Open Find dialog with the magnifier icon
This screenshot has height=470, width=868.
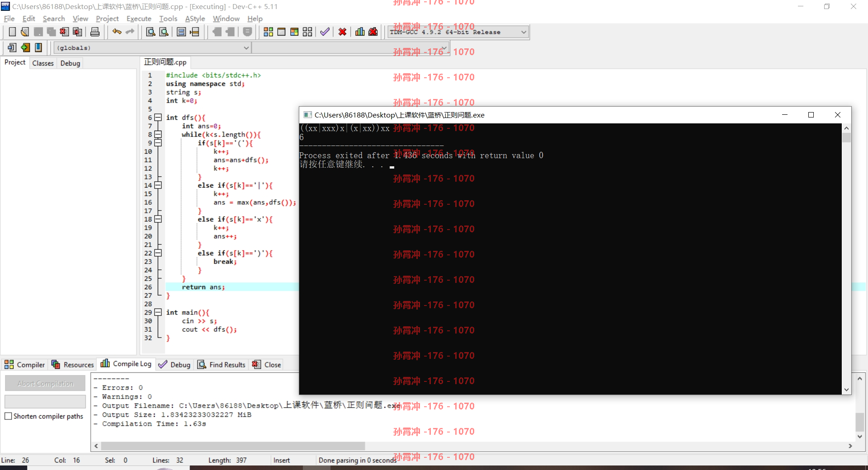point(151,32)
